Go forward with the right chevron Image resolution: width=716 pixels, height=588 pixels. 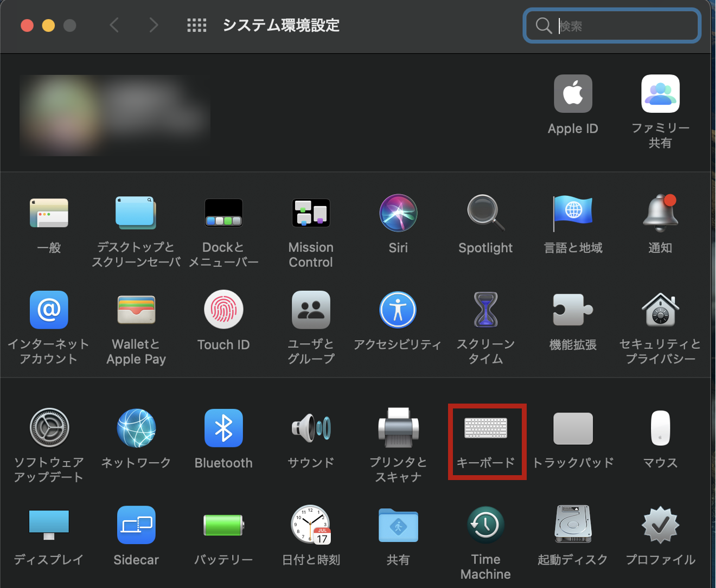coord(154,25)
